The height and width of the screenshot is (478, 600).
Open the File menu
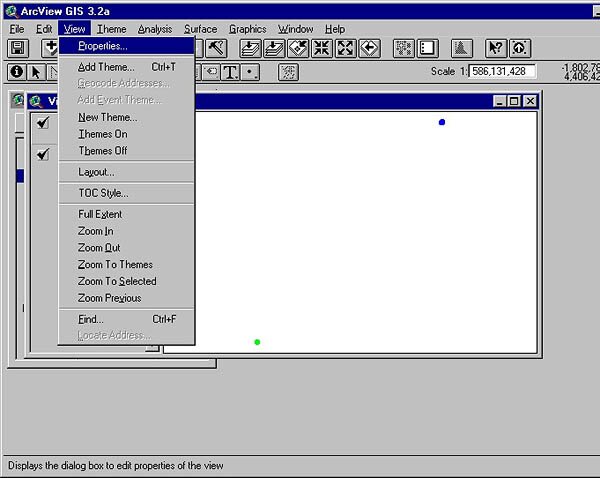click(17, 29)
